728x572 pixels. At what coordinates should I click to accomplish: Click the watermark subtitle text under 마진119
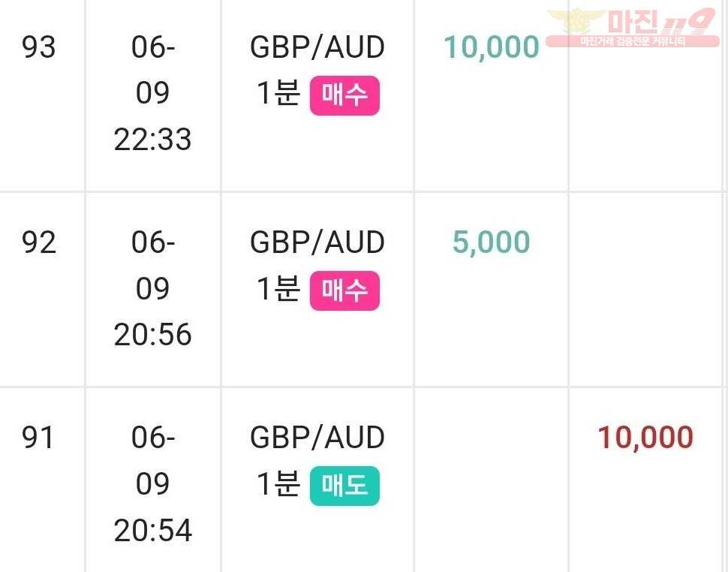pyautogui.click(x=633, y=42)
